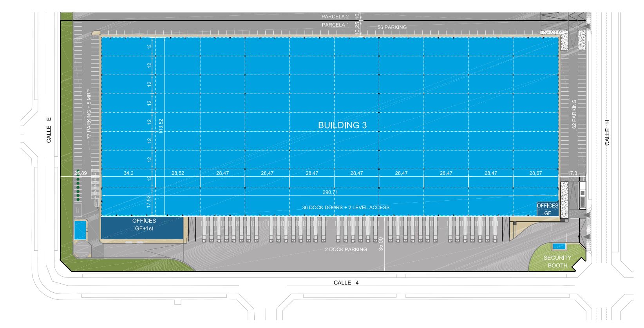This screenshot has width=644, height=328.
Task: Click the CALLE 4 street label
Action: (346, 283)
